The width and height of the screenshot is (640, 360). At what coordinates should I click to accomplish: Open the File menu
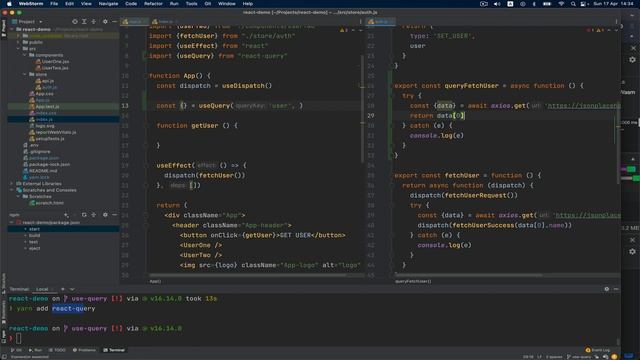(x=54, y=4)
